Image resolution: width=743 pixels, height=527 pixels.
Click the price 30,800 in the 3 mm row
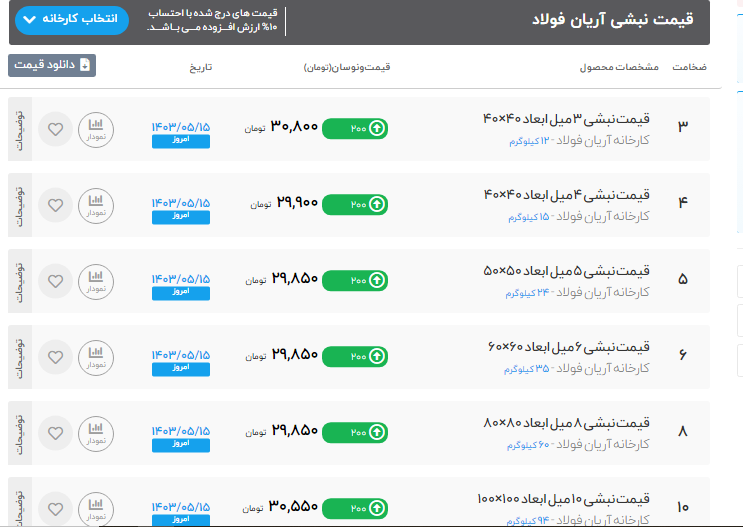click(294, 127)
